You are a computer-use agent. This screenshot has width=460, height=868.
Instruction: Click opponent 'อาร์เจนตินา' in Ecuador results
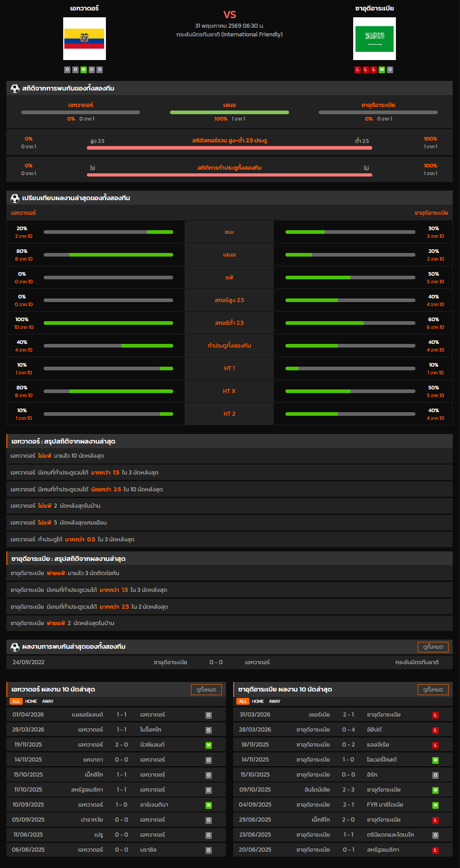154,805
